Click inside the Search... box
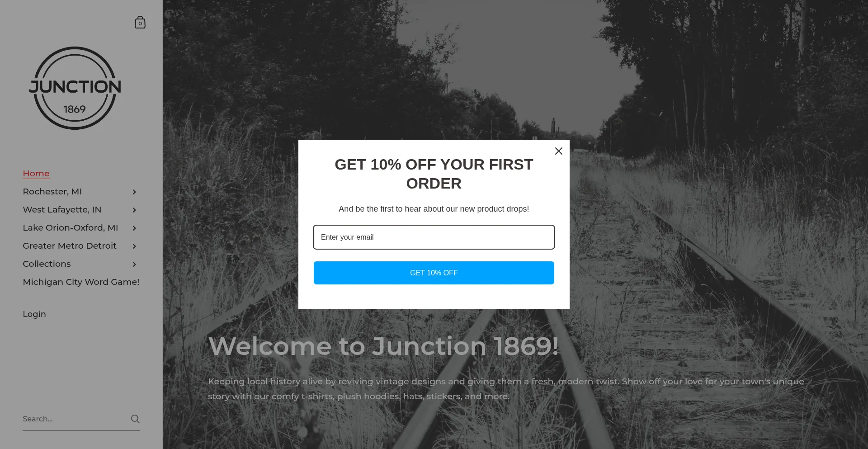Image resolution: width=868 pixels, height=449 pixels. tap(68, 419)
